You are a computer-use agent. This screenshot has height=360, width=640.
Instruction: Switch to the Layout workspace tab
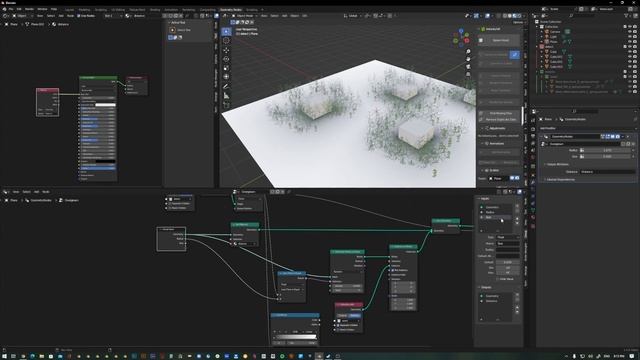(69, 9)
